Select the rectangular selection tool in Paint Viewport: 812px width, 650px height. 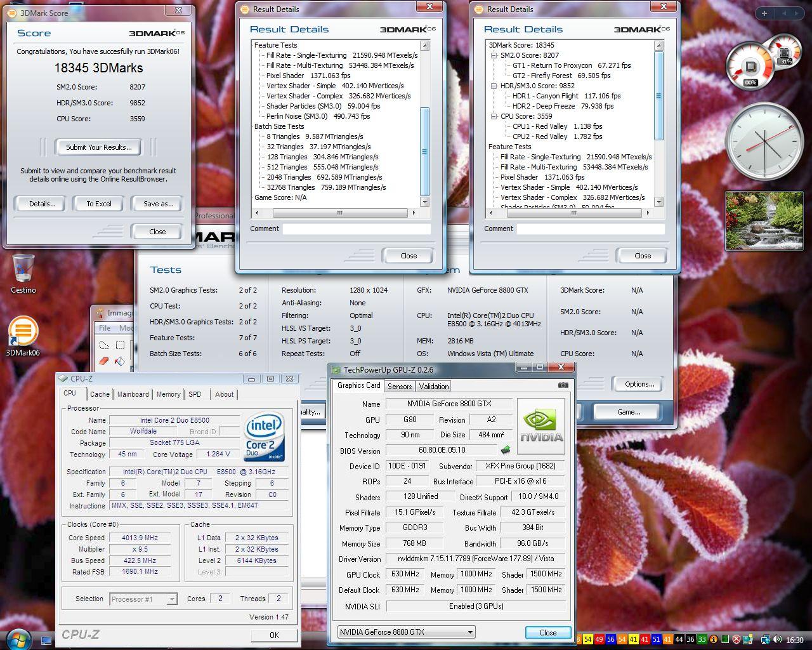(x=120, y=345)
